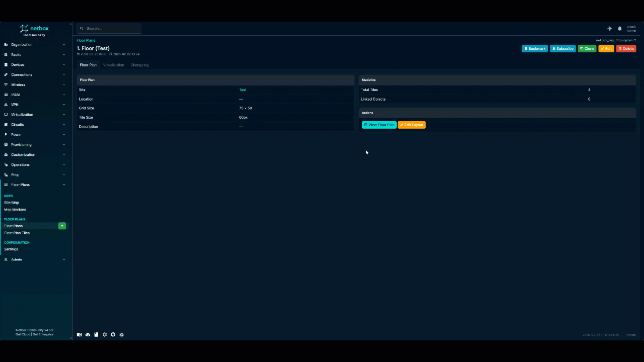Click the Subscribe button

(562, 48)
